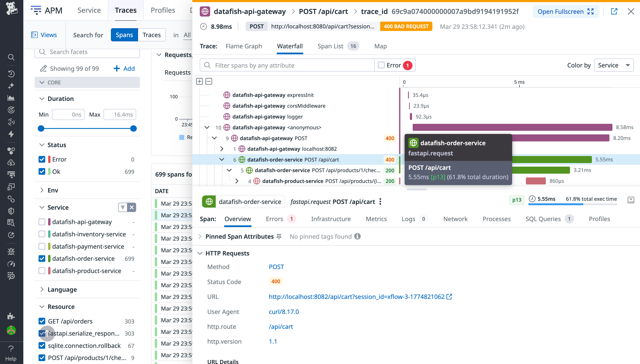Open Recently Viewed clock icon in sidebar
The height and width of the screenshot is (364, 640).
point(11,74)
